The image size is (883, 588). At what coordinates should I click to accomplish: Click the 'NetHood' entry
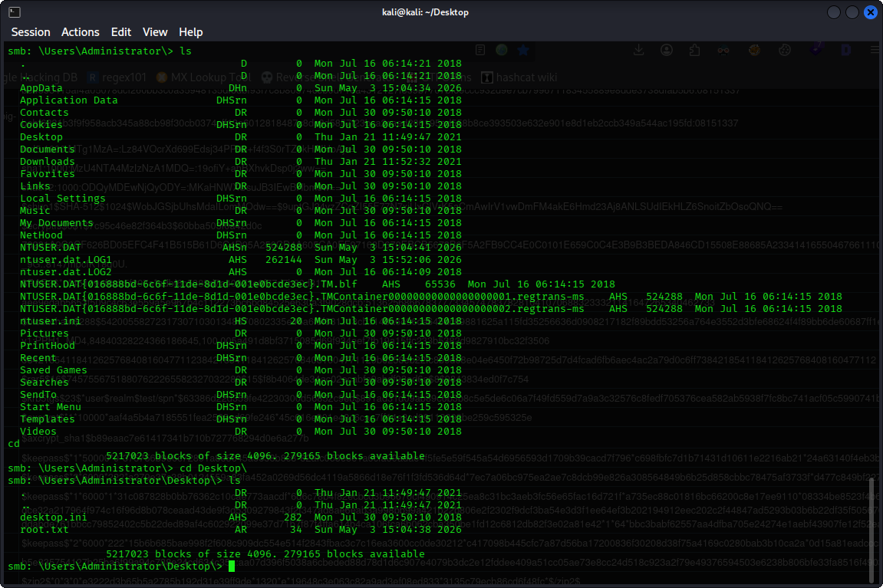click(x=41, y=235)
